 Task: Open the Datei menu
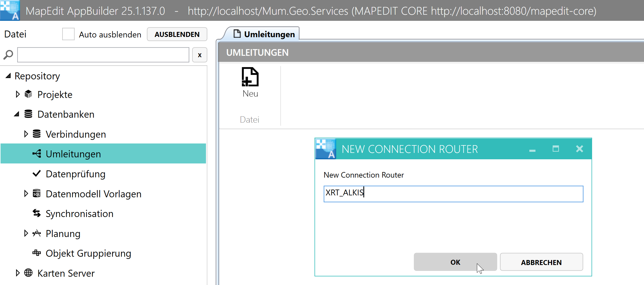click(x=15, y=34)
